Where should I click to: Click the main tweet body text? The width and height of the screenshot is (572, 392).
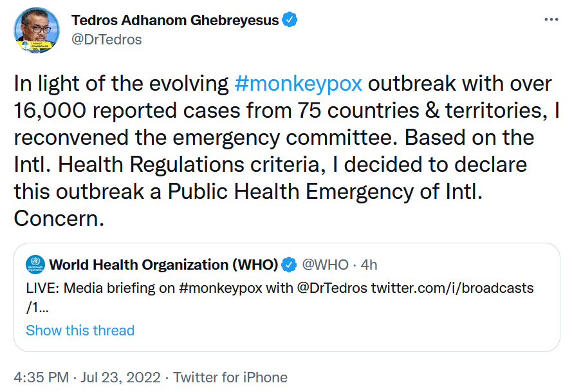[287, 151]
